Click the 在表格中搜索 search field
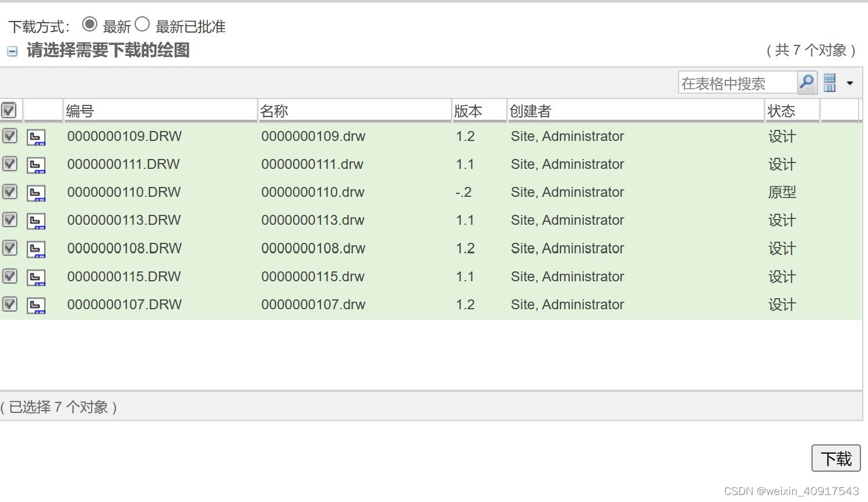 point(738,83)
